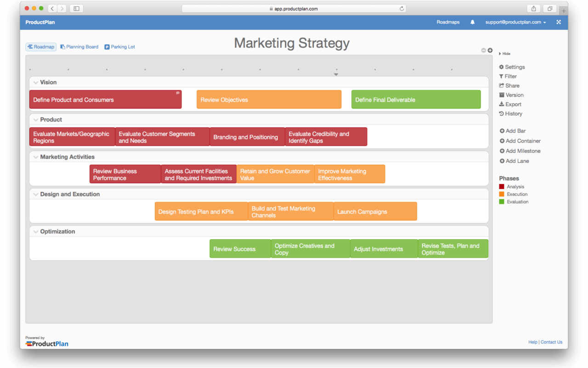
Task: Click the Add Milestone button
Action: tap(520, 151)
